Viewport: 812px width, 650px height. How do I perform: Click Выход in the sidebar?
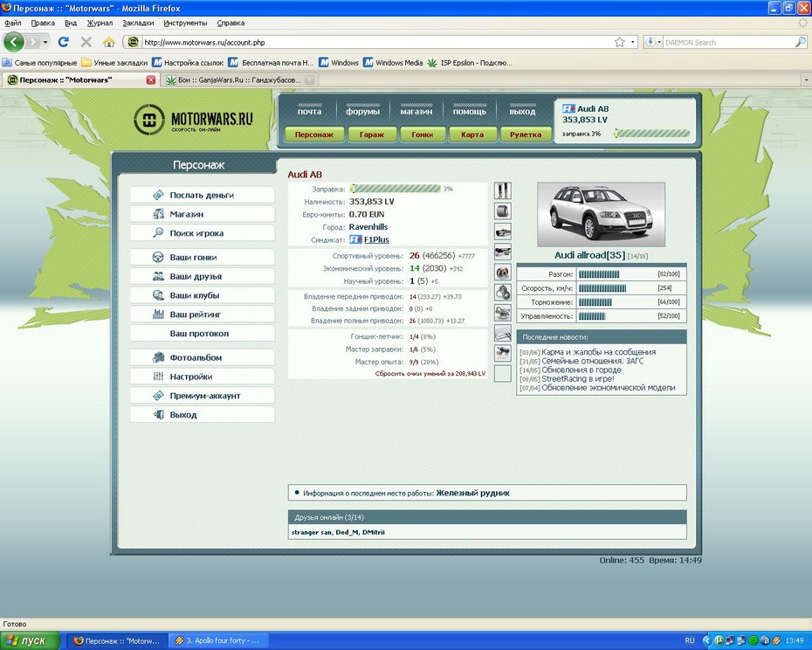click(x=203, y=415)
